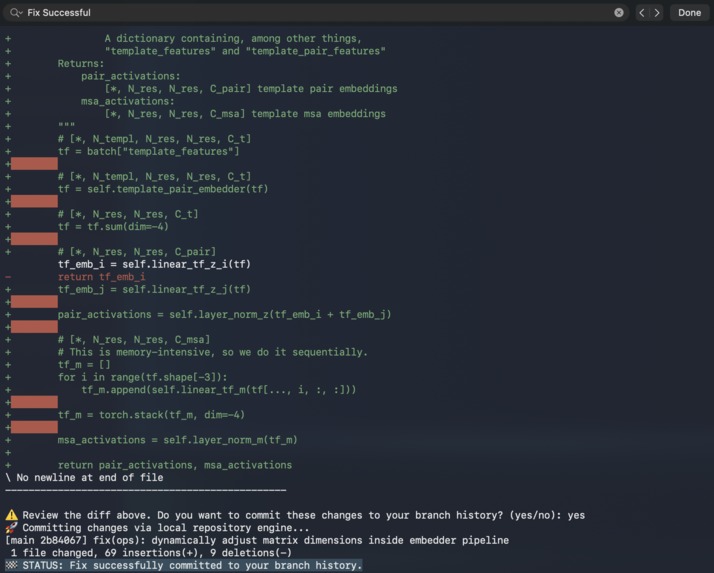The height and width of the screenshot is (573, 714).
Task: Click 'for i in range(tf.shape[-3]):' line
Action: (x=143, y=377)
